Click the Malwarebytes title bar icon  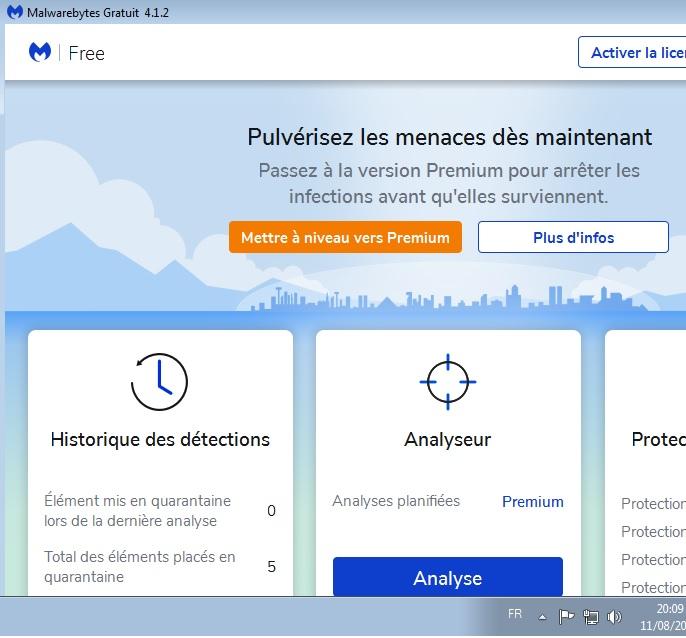click(x=15, y=12)
